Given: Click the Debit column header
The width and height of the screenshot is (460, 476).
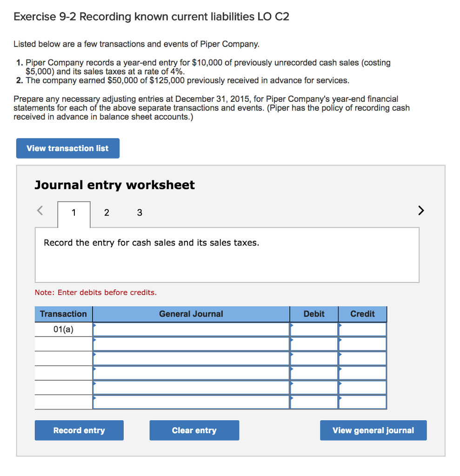Looking at the screenshot, I should coord(313,314).
